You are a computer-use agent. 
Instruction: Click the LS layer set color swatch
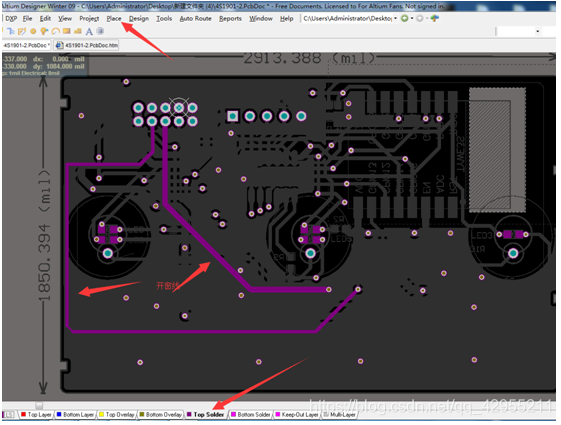[x=3, y=414]
